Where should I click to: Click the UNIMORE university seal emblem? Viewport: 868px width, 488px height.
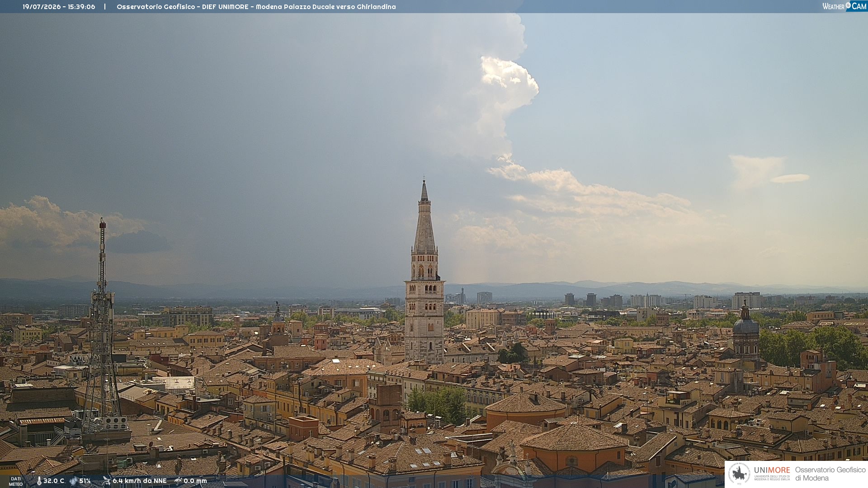(739, 474)
